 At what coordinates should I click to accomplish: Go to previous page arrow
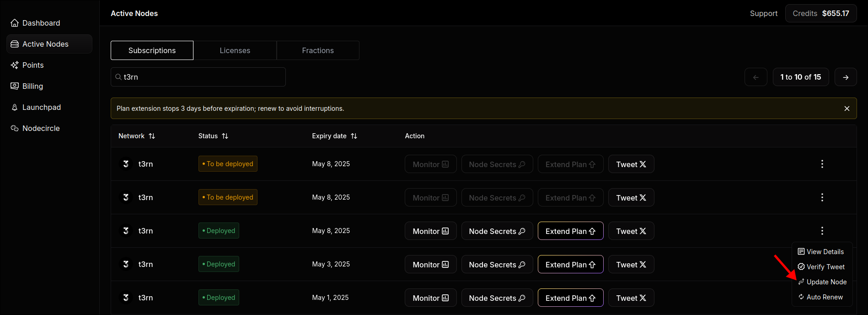[x=756, y=77]
